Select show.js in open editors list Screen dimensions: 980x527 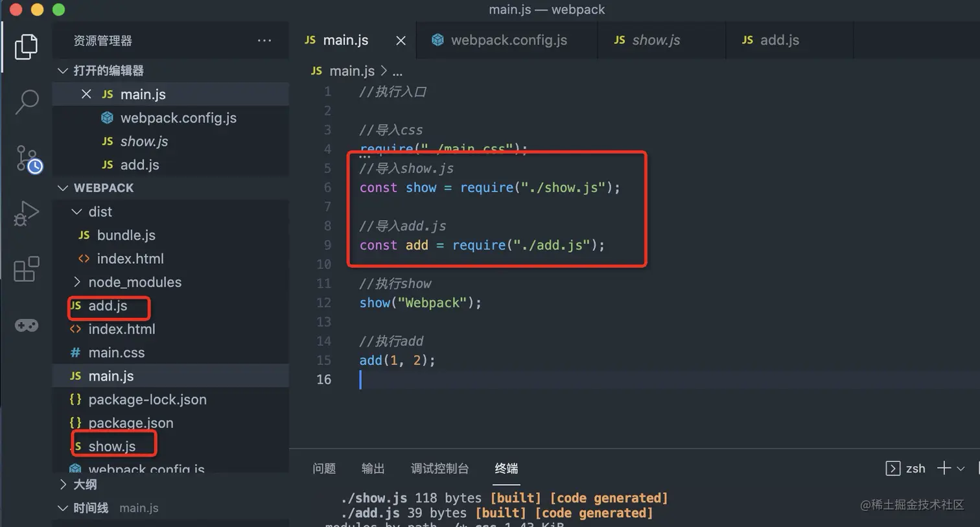coord(171,141)
